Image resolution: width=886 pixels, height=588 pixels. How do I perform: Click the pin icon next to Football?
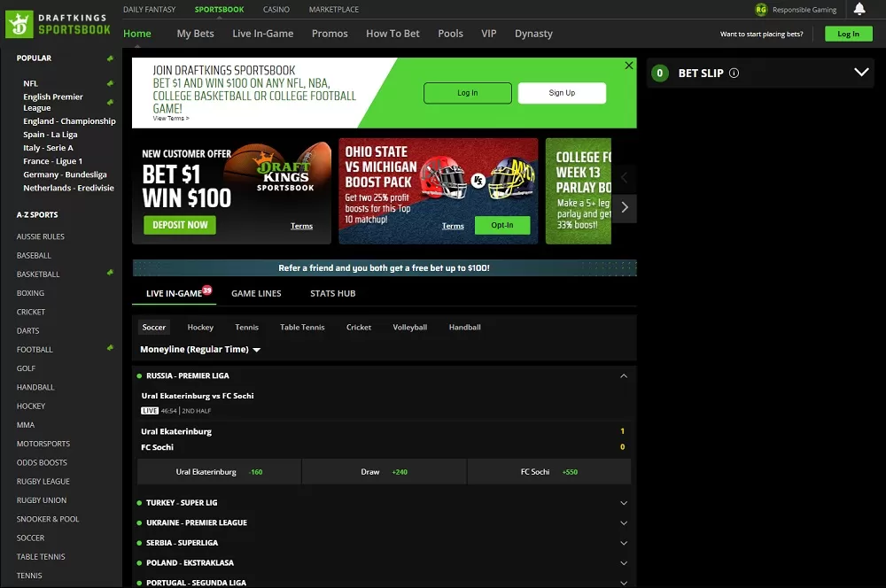point(110,347)
